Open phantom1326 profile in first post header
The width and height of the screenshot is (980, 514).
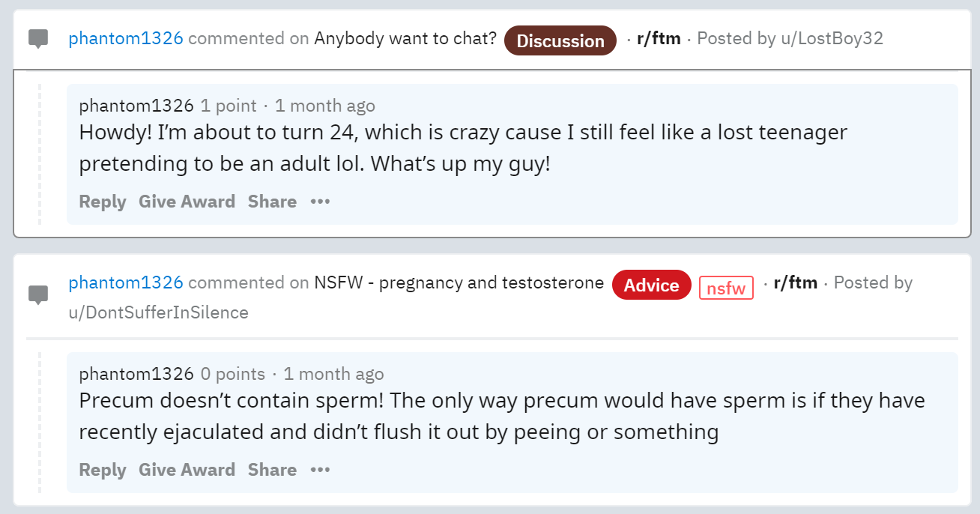point(126,38)
